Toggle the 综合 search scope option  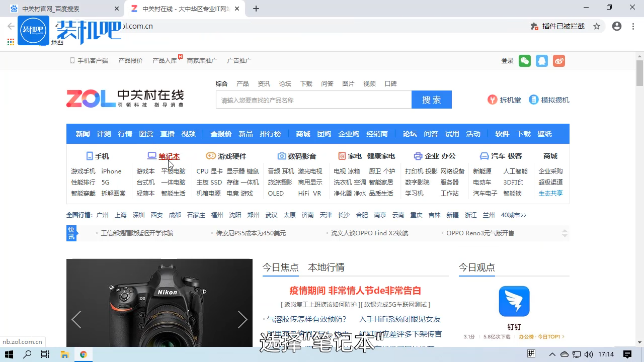coord(221,83)
